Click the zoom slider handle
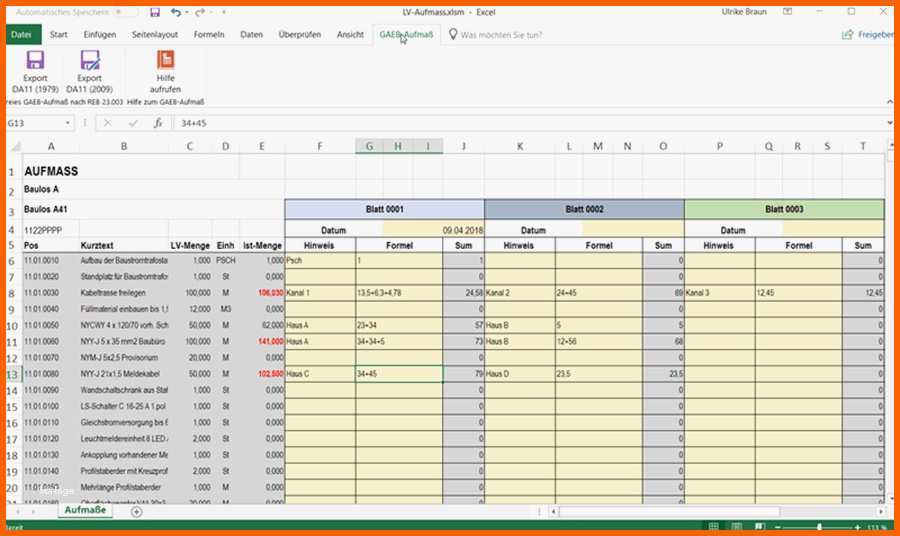 tap(819, 527)
